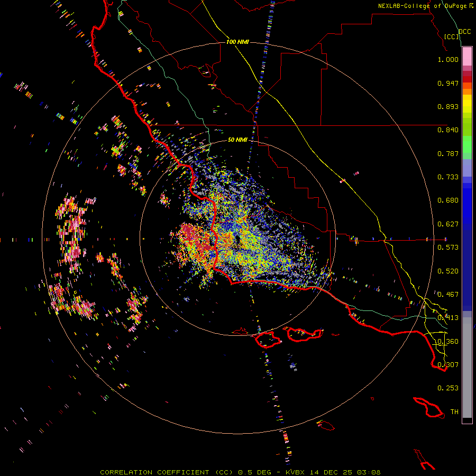Viewport: 476px width, 476px height.
Task: Click the 0.573 scale value
Action: tap(448, 248)
